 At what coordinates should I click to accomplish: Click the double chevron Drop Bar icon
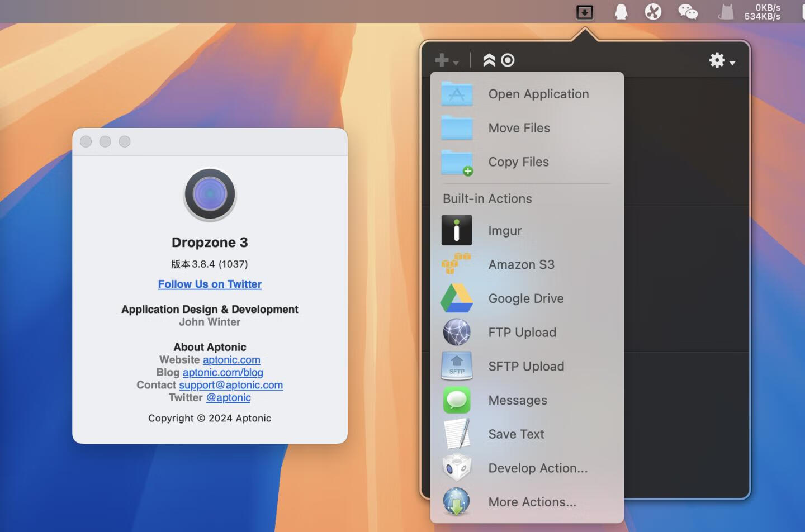click(489, 60)
